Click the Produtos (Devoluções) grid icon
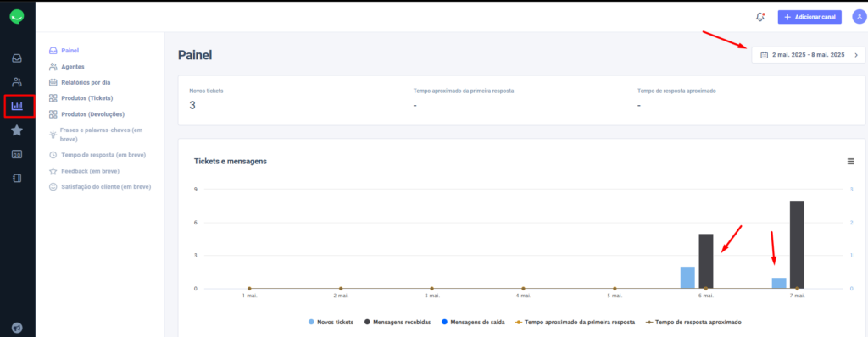Viewport: 868px width, 337px height. point(53,114)
